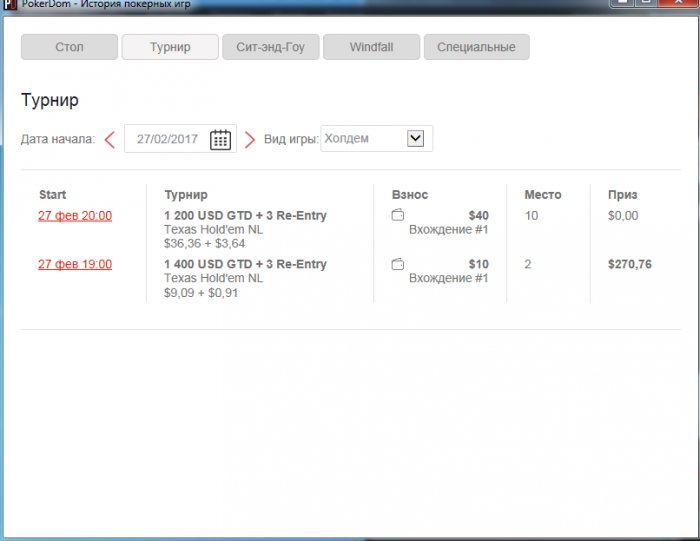700x541 pixels.
Task: Click Вхождение #1 under the $10 buy-in
Action: pos(449,278)
